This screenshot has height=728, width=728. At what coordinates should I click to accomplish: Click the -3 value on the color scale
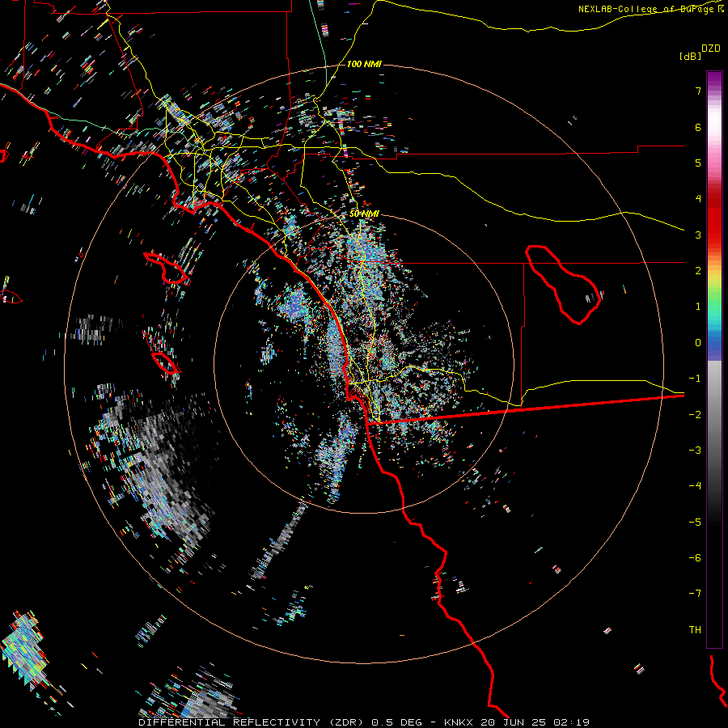pyautogui.click(x=695, y=451)
